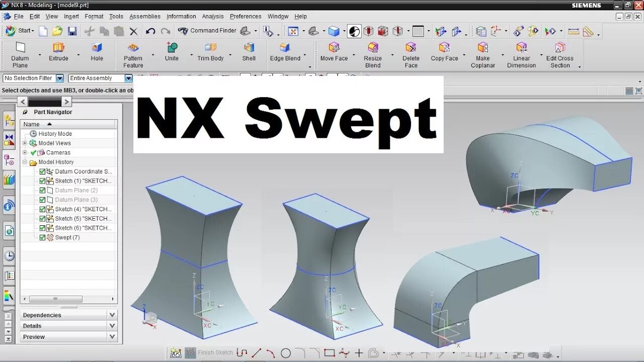Expand the Details panel
This screenshot has height=362, width=644.
(x=112, y=326)
